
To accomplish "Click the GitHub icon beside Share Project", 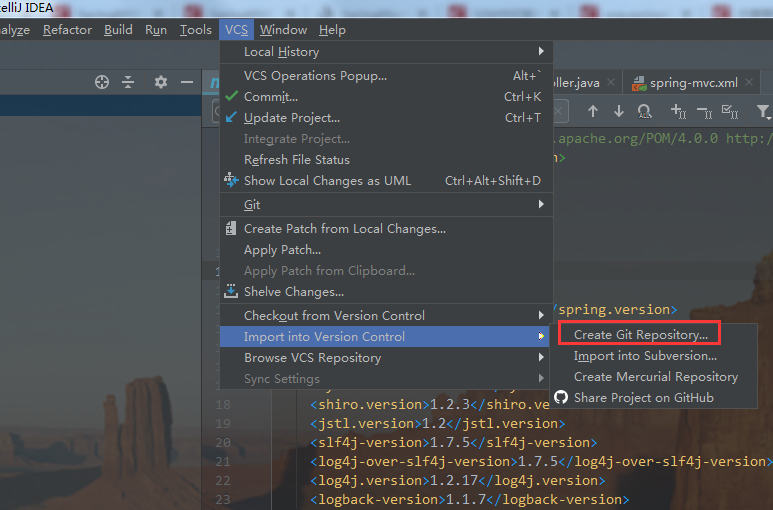I will 561,397.
